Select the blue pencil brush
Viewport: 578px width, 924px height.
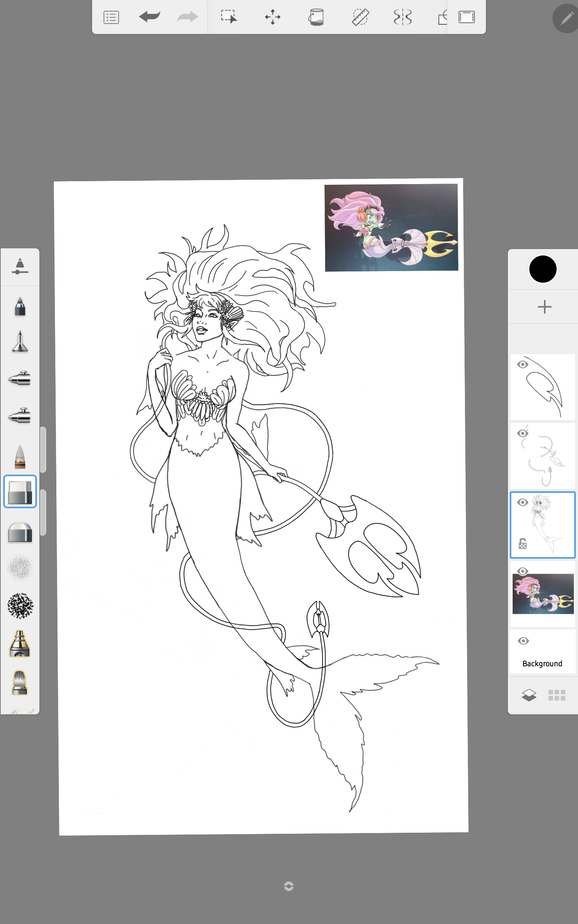click(20, 306)
